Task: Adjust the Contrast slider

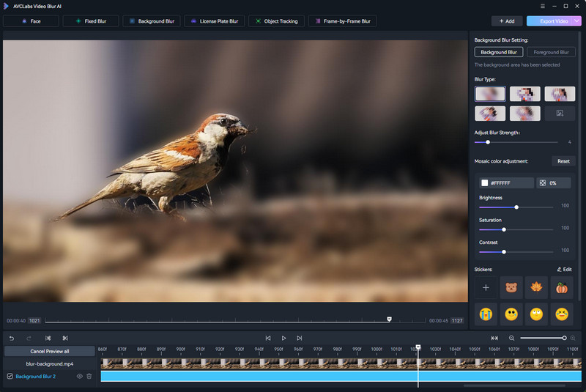Action: click(x=504, y=252)
